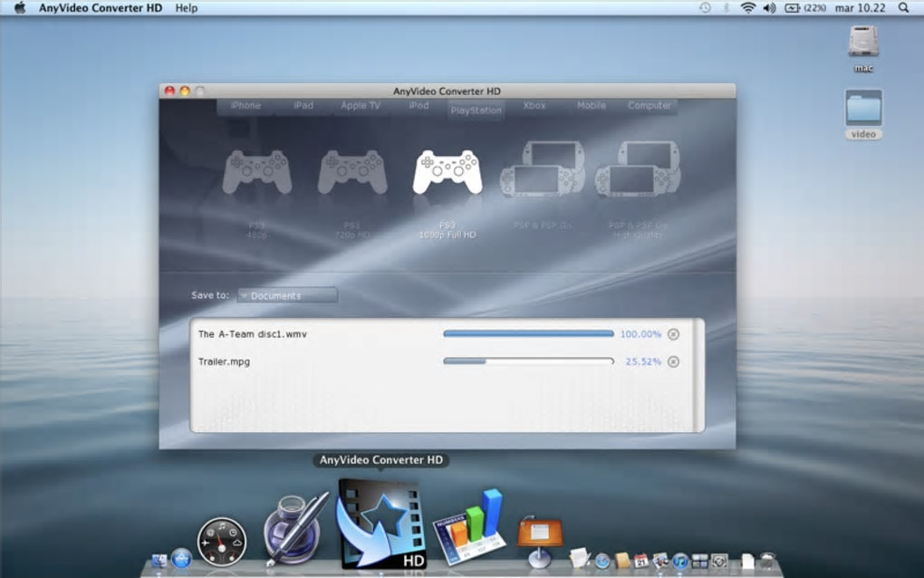Choose the PSP & PSP Go preset
Viewport: 924px width, 578px height.
(x=543, y=169)
